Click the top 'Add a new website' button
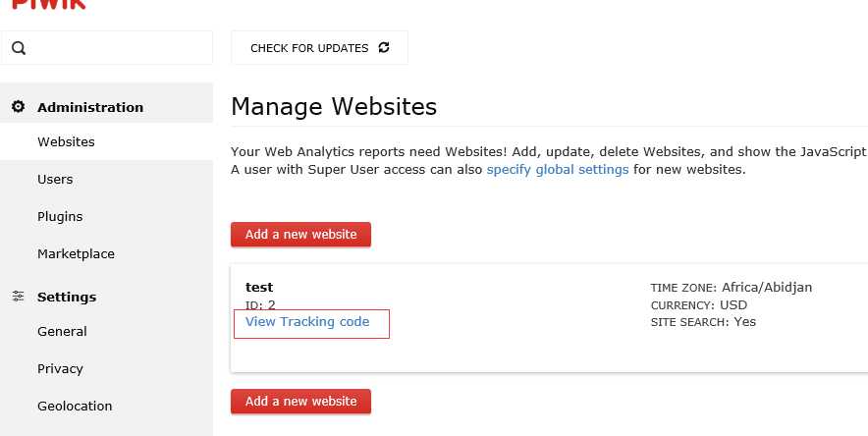 [x=300, y=235]
